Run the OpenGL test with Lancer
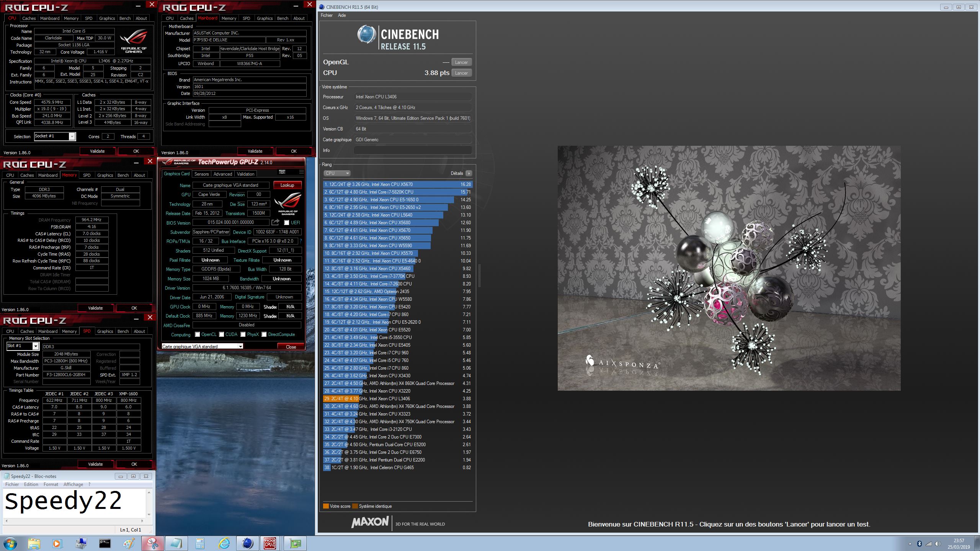The width and height of the screenshot is (980, 551). pos(461,62)
